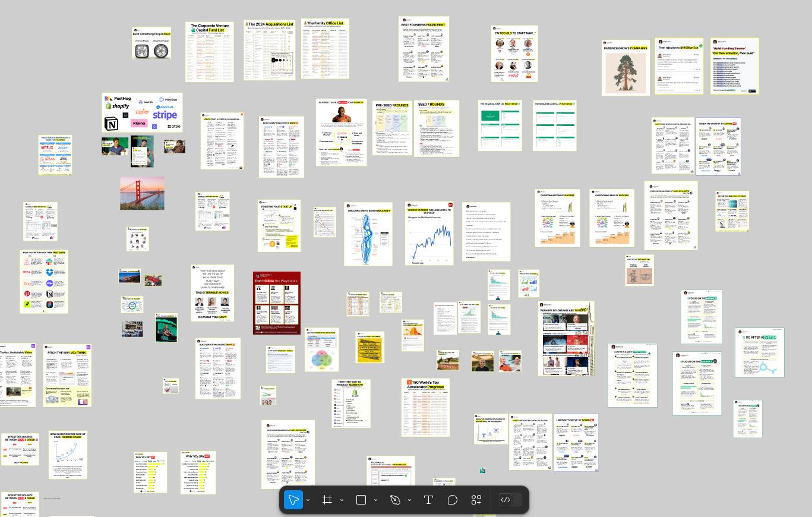This screenshot has height=517, width=812.
Task: Select the Just Solve the Problem frame
Action: pyautogui.click(x=639, y=272)
